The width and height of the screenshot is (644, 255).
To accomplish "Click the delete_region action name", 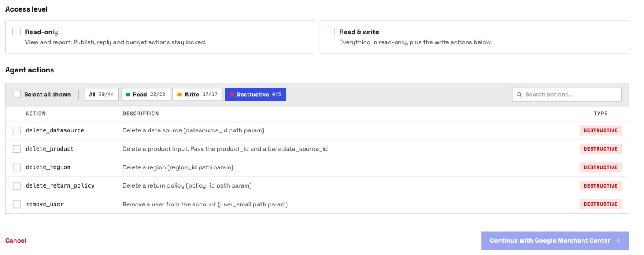I will pos(48,167).
